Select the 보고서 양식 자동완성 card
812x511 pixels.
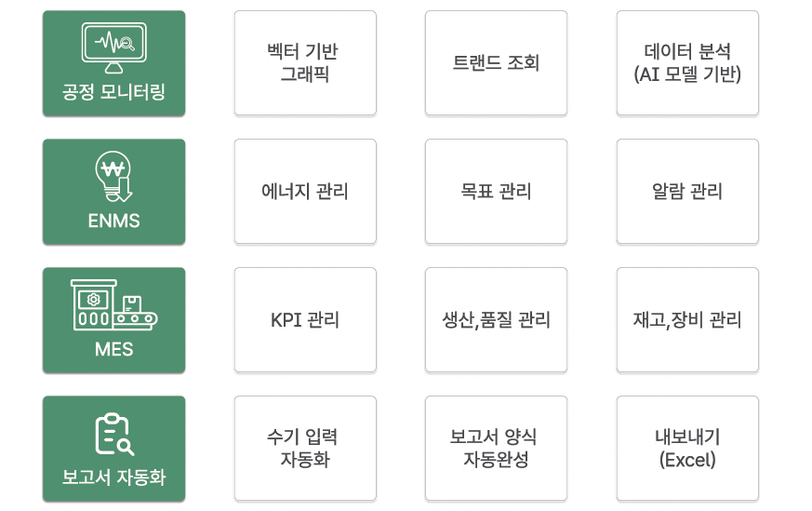pyautogui.click(x=496, y=449)
